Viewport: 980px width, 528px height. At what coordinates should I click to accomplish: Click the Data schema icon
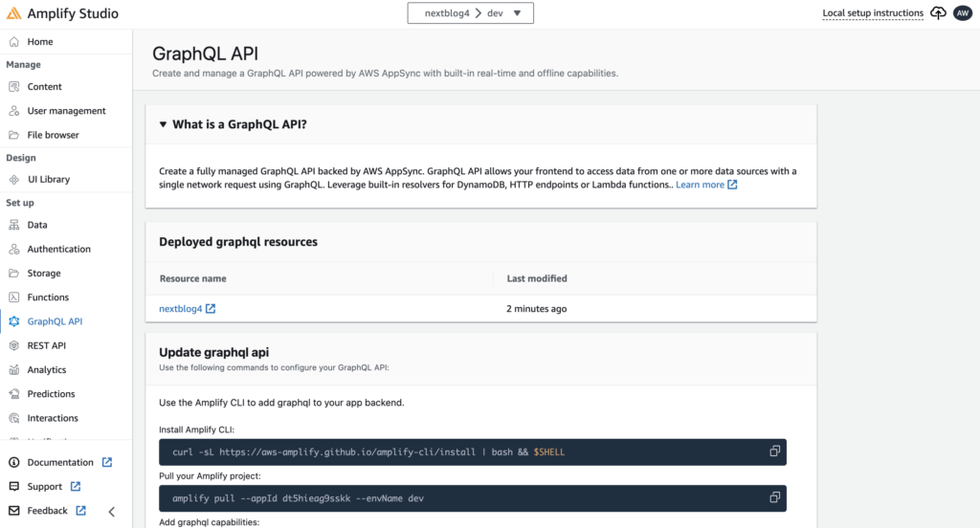pos(13,225)
